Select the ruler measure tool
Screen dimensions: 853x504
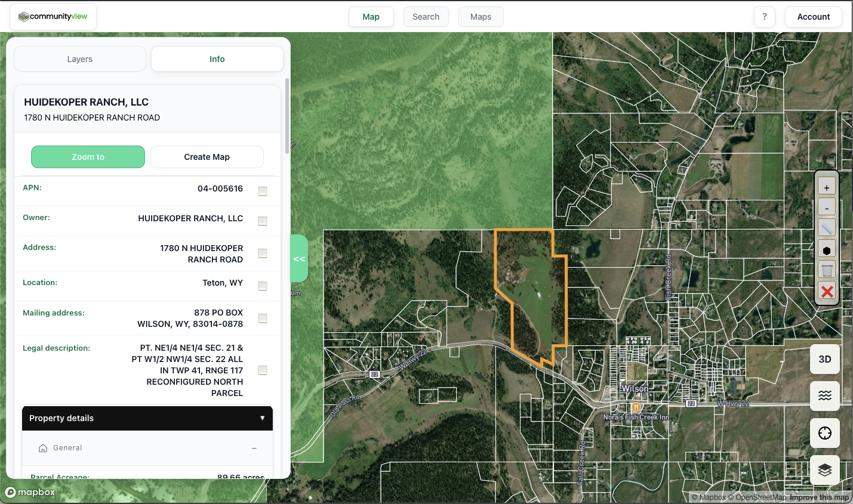click(827, 228)
